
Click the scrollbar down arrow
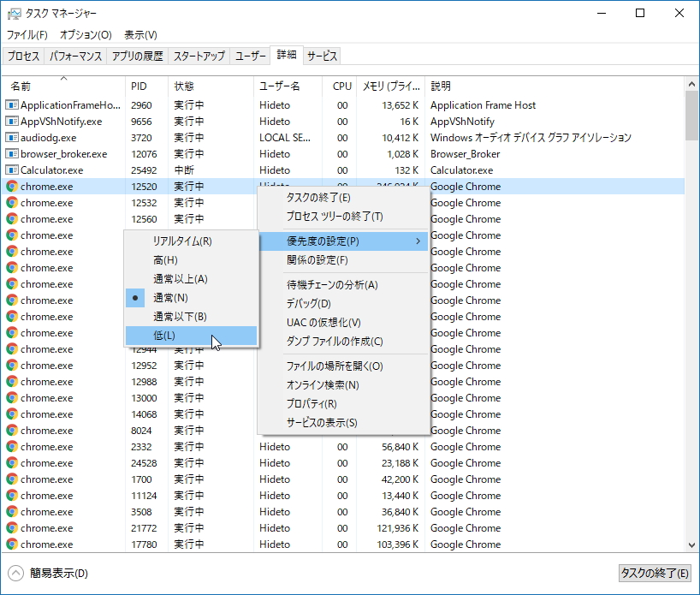point(692,545)
